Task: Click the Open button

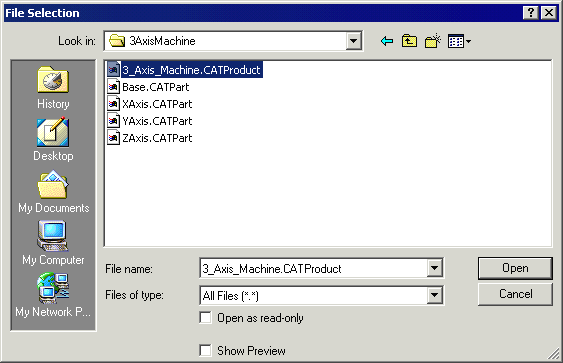Action: coord(515,268)
